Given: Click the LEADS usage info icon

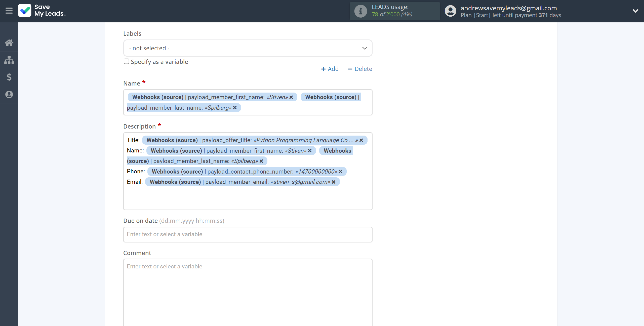Looking at the screenshot, I should click(360, 11).
